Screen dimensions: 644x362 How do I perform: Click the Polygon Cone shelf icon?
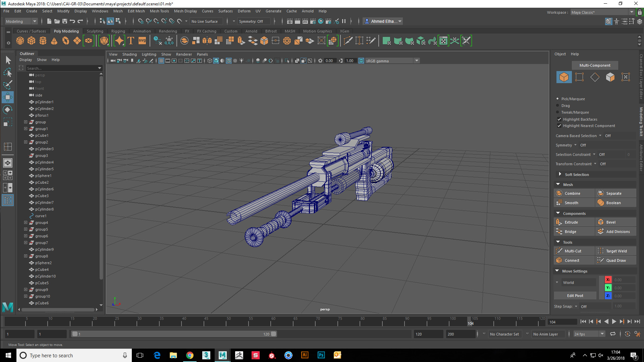click(x=54, y=41)
